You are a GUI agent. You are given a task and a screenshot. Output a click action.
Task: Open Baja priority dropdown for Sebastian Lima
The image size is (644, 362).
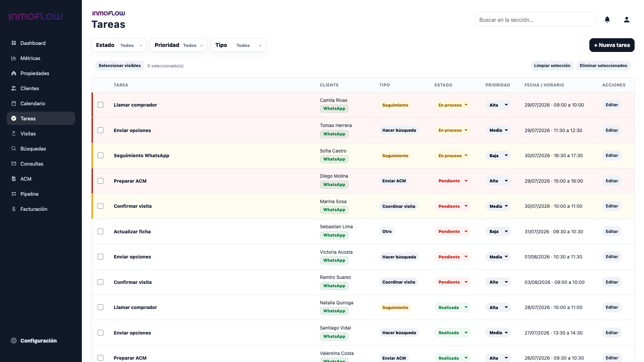(x=498, y=232)
